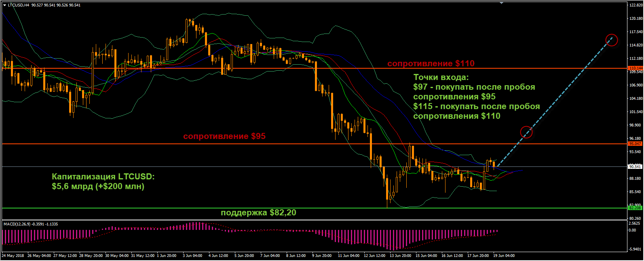The height and width of the screenshot is (261, 644).
Task: Click '7 Jun 04:00' on the time axis
Action: tap(270, 256)
